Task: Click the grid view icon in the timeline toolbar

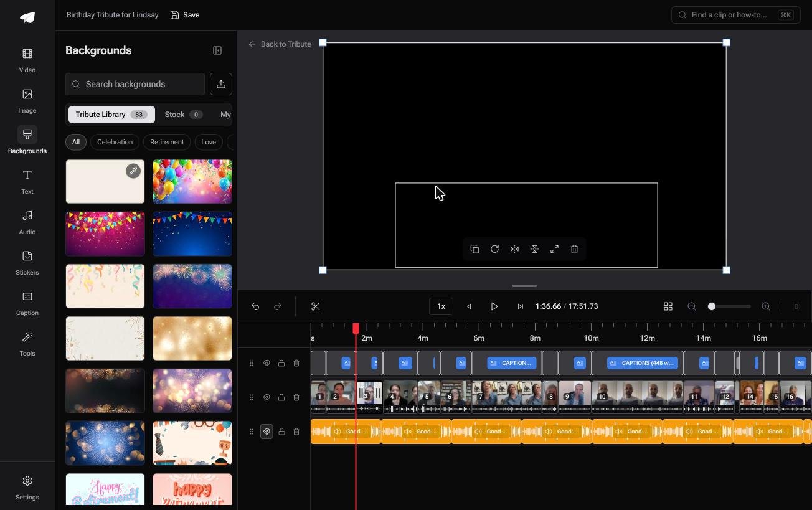Action: click(x=668, y=306)
